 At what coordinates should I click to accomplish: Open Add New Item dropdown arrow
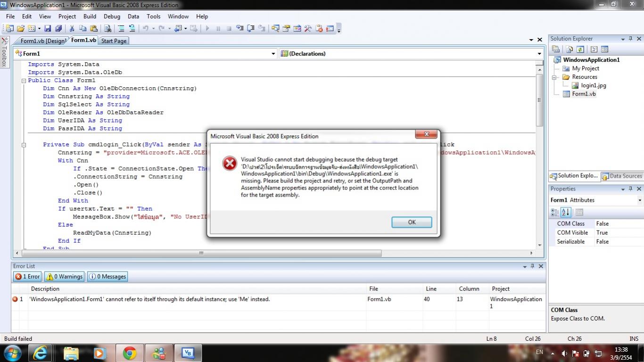coord(39,28)
